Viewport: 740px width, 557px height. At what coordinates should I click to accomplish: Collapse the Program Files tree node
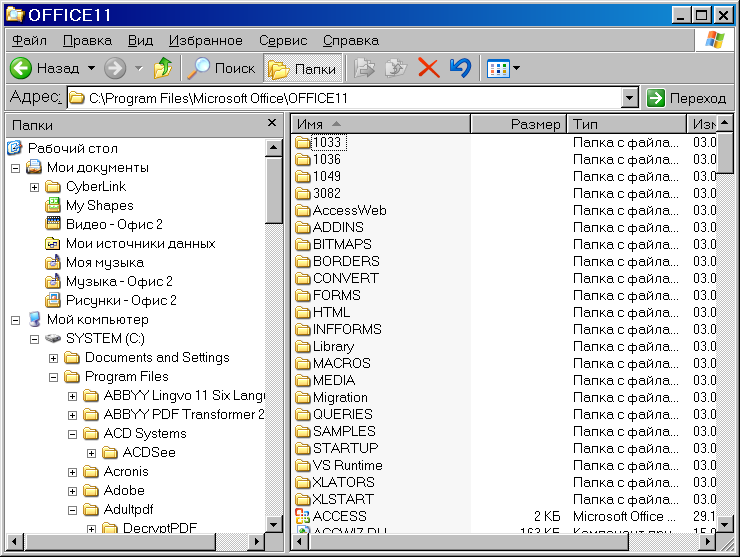click(x=53, y=377)
